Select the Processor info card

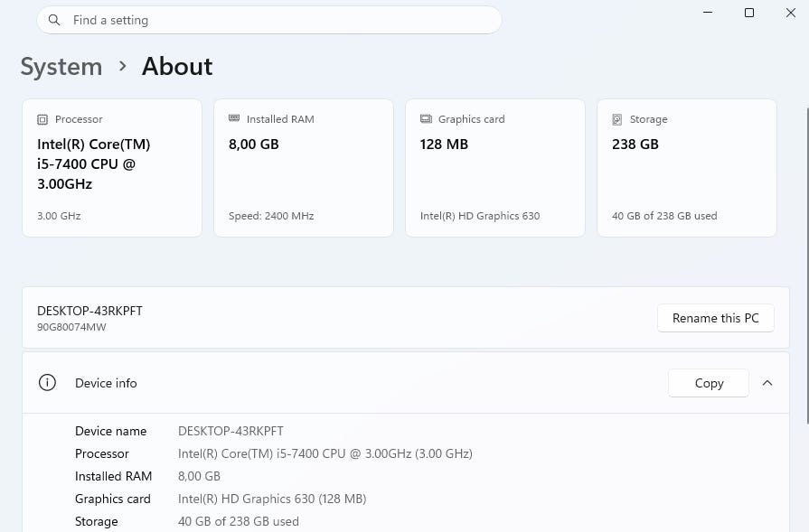pos(112,168)
